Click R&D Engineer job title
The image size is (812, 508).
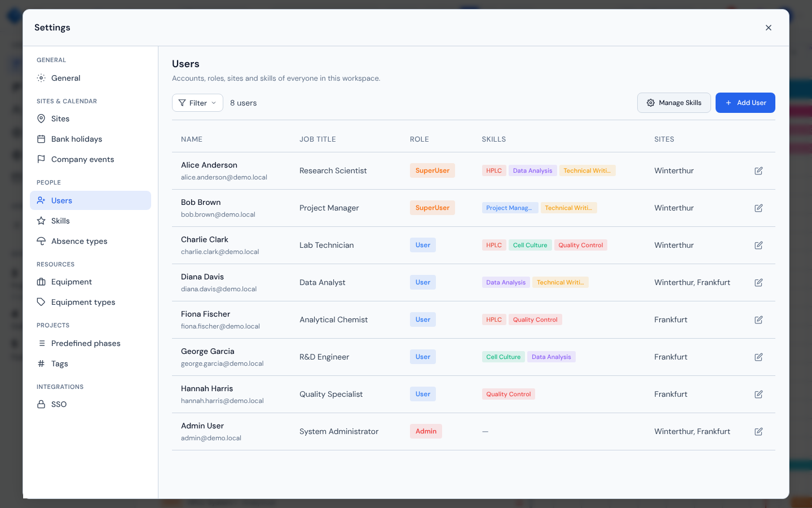click(x=324, y=357)
